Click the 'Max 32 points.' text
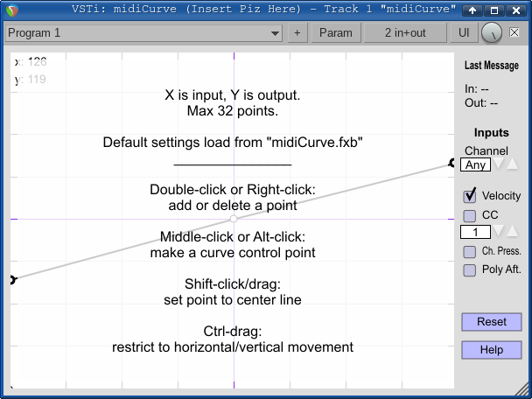The image size is (532, 399). [x=233, y=110]
